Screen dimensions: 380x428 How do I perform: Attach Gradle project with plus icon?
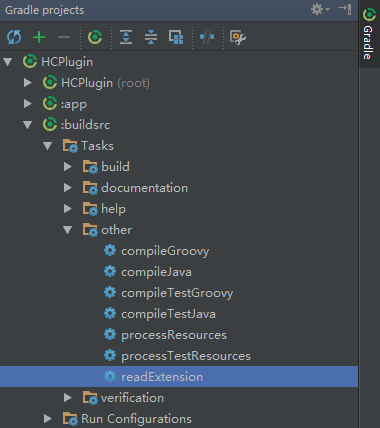[x=39, y=37]
